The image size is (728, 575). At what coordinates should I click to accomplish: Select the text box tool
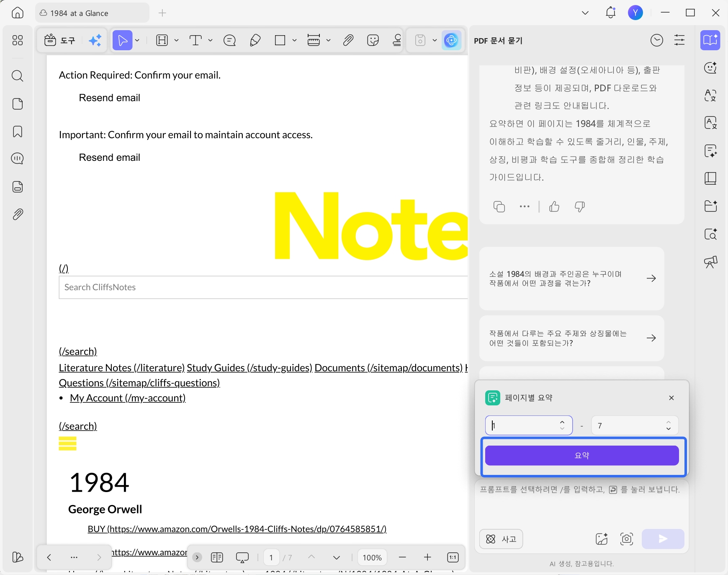point(196,40)
